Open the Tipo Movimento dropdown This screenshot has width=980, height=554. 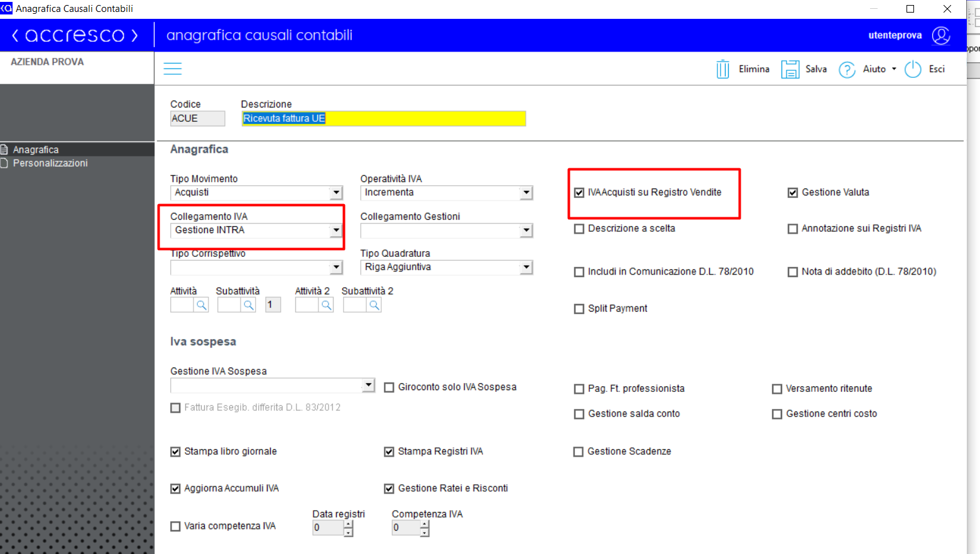point(336,193)
